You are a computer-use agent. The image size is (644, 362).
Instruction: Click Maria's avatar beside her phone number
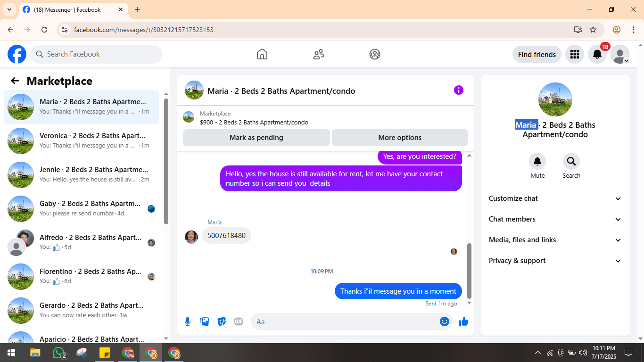(191, 237)
